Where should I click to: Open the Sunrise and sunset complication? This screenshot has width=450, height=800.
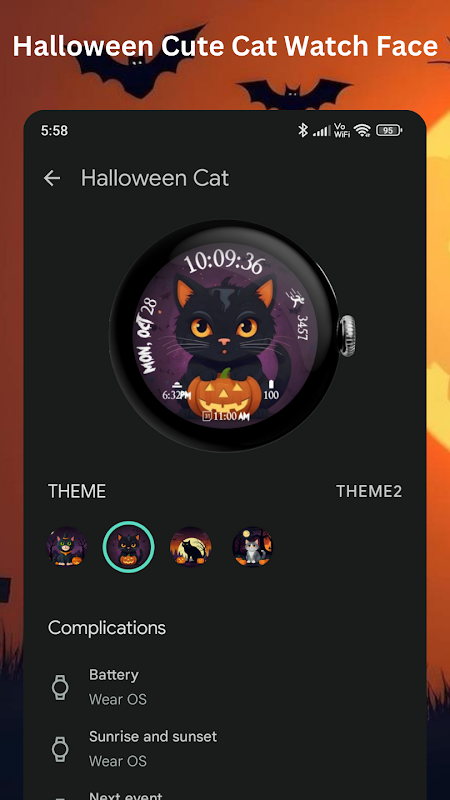click(224, 748)
